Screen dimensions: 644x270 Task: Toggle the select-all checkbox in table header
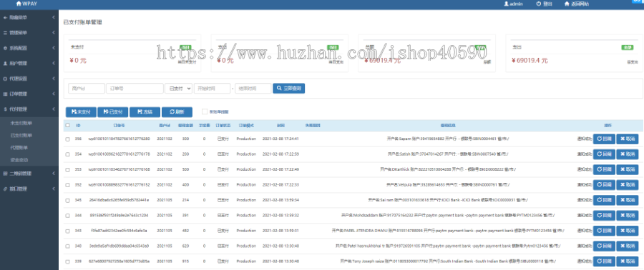[x=67, y=126]
